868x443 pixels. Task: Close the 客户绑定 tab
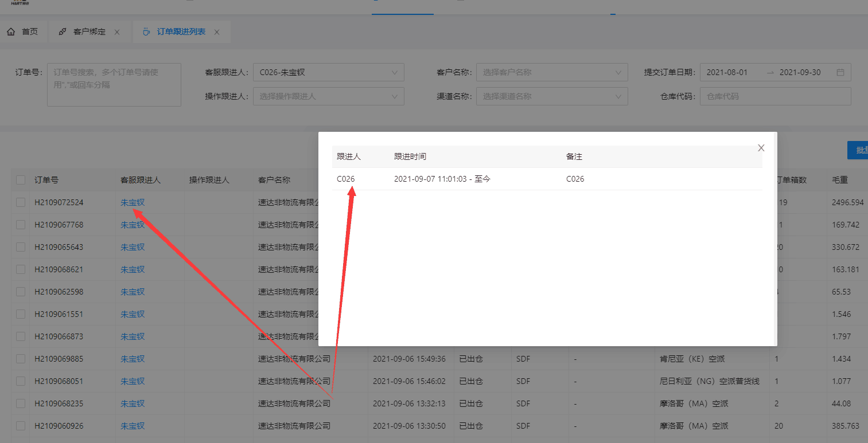pyautogui.click(x=117, y=32)
